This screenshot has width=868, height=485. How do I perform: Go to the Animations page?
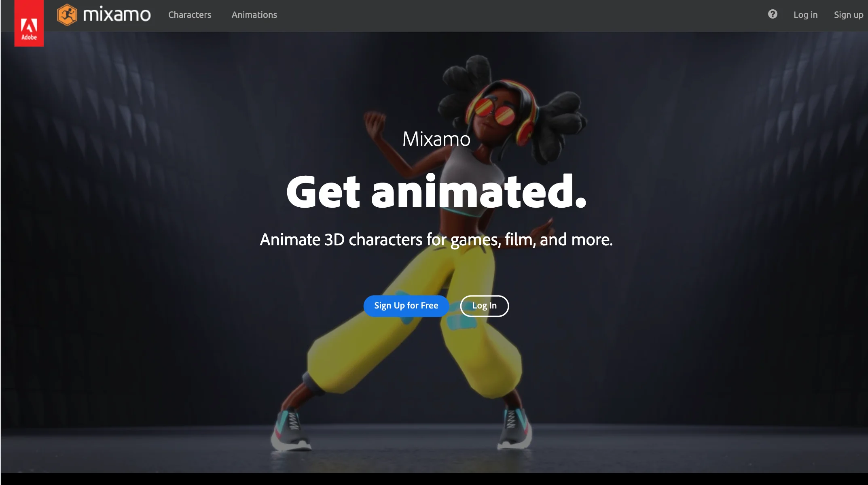254,15
